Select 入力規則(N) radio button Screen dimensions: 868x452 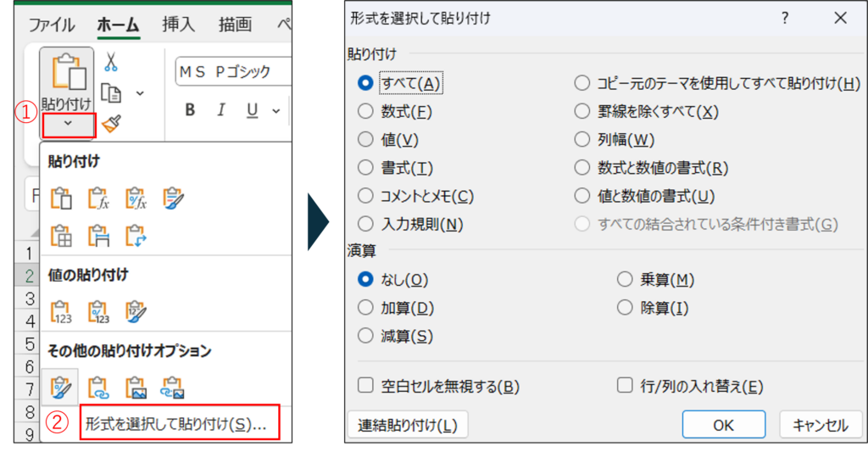tap(365, 224)
